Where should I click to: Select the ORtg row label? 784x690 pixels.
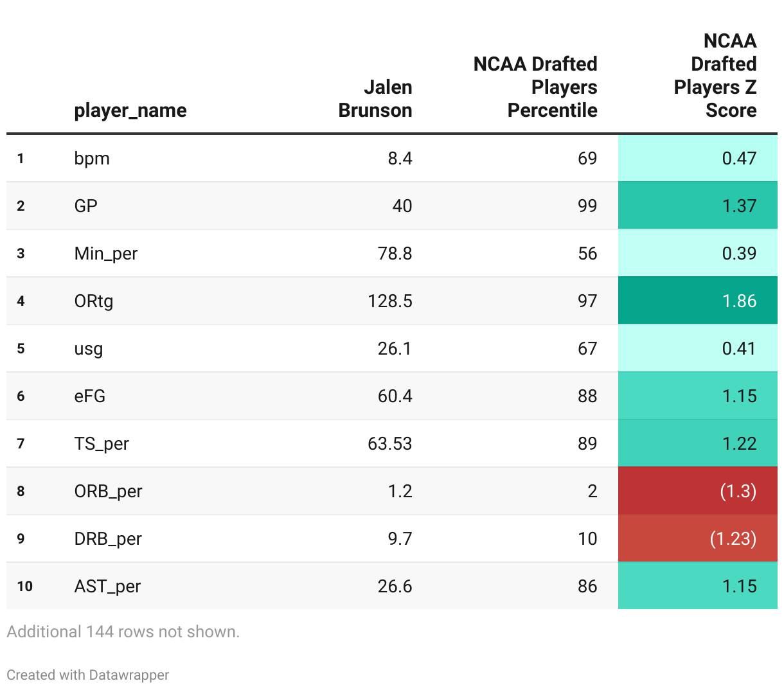(x=94, y=301)
